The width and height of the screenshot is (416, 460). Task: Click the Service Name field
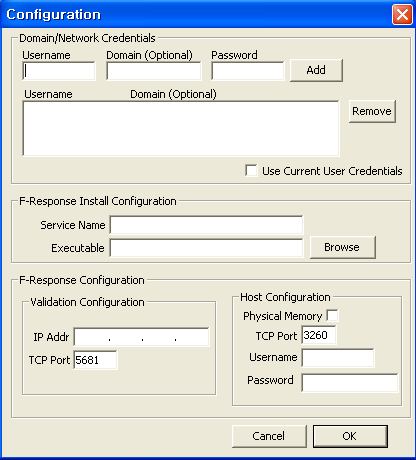pos(206,225)
